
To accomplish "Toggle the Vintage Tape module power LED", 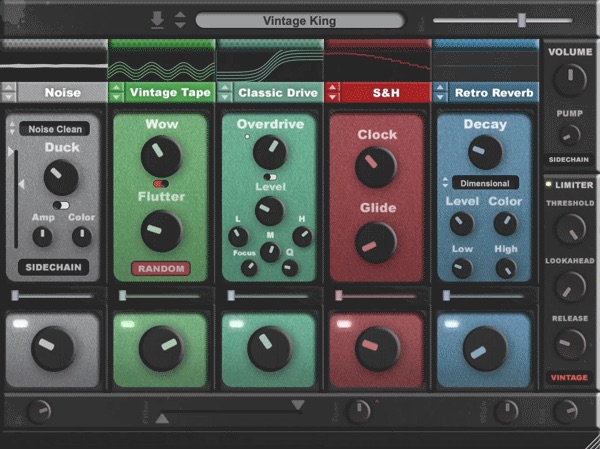I will pyautogui.click(x=127, y=324).
